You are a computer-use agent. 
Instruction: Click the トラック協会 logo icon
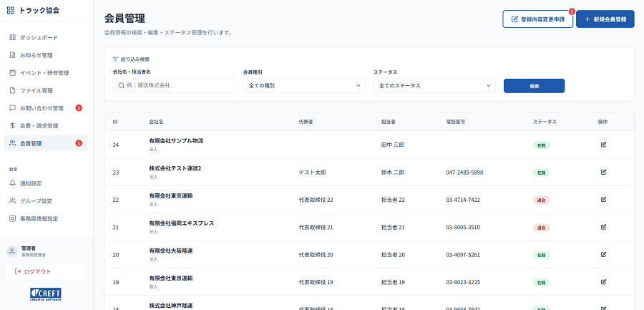(11, 11)
